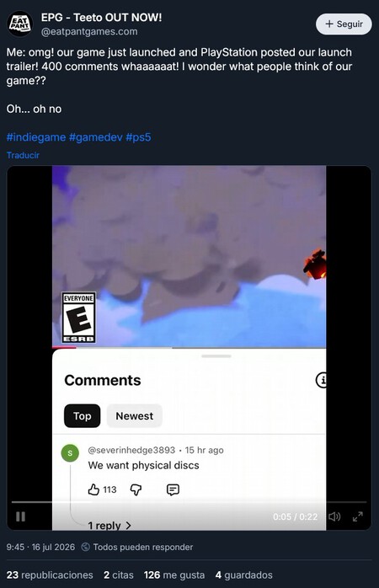The image size is (379, 588).
Task: Expand the 1 reply thread
Action: (x=109, y=526)
